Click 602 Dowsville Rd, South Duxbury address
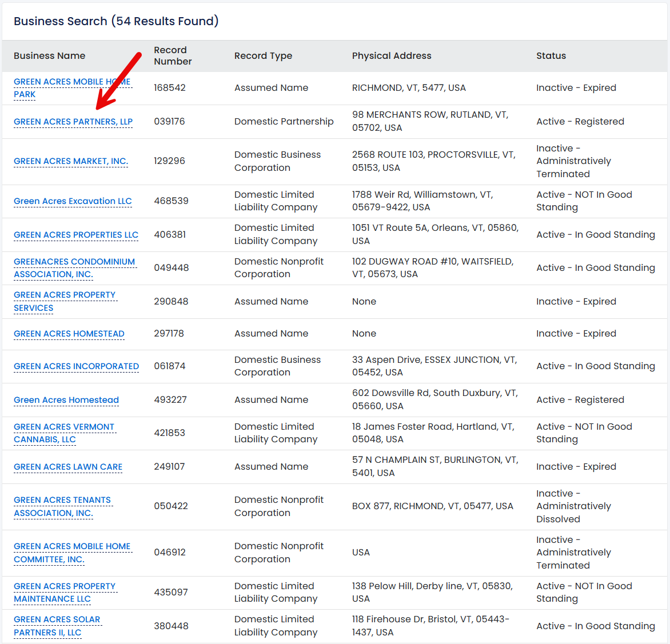The width and height of the screenshot is (670, 644). (435, 399)
